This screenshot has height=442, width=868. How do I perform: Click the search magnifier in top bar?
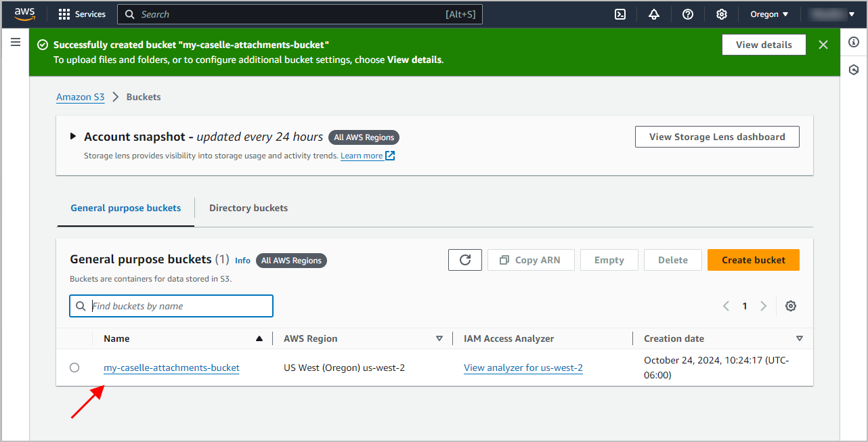point(129,14)
